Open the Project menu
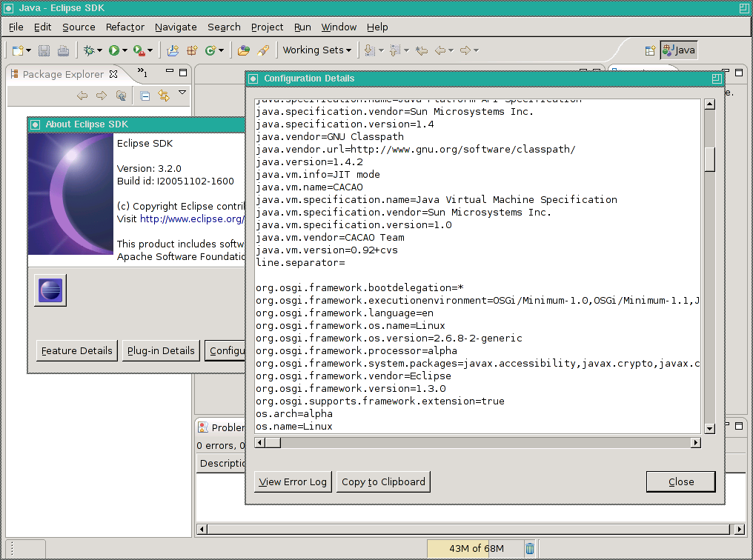This screenshot has width=753, height=560. tap(267, 27)
